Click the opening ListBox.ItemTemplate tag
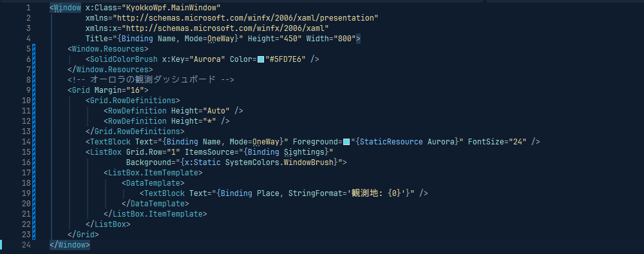 (x=153, y=173)
